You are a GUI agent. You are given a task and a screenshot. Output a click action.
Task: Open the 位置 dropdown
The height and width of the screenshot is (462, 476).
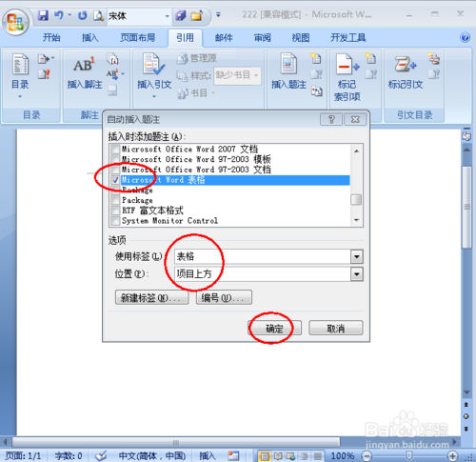point(357,273)
